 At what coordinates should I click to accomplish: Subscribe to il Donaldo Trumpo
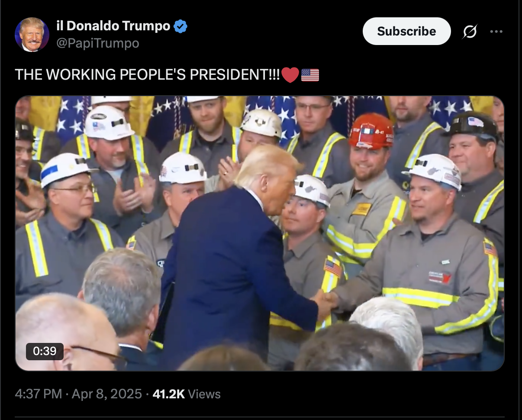[406, 31]
